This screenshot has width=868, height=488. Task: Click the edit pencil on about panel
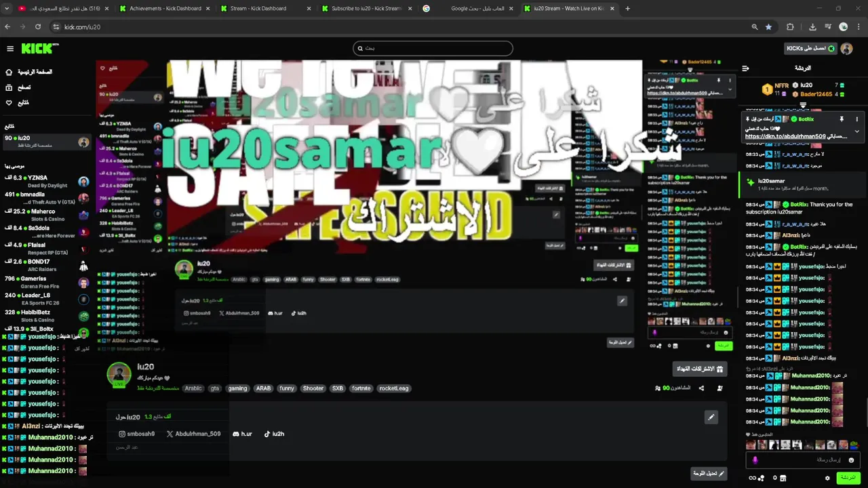711,417
